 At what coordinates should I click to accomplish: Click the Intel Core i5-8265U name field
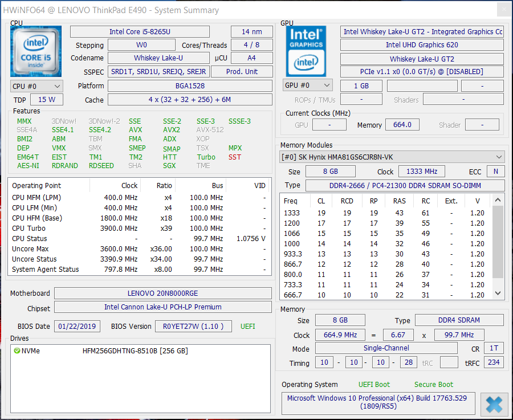click(x=140, y=32)
